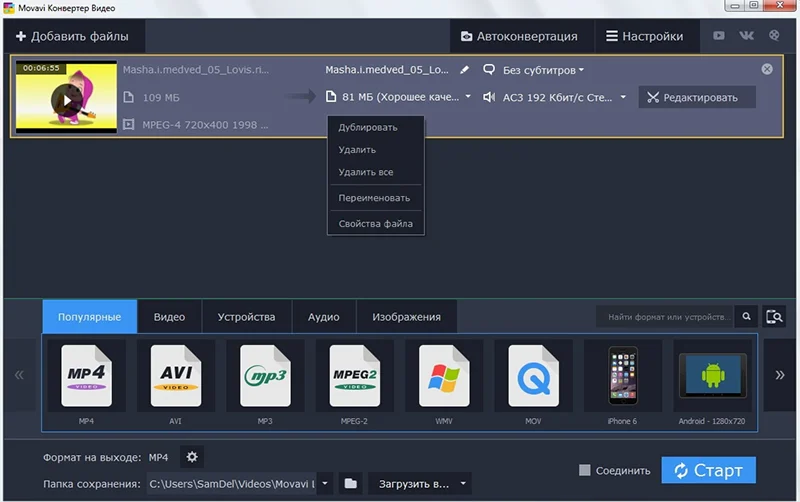800x502 pixels.
Task: Click the pencil rename icon
Action: pyautogui.click(x=464, y=69)
